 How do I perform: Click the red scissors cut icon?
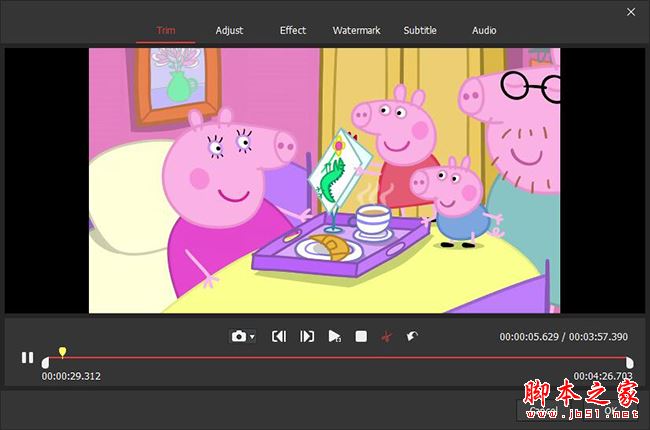[386, 336]
